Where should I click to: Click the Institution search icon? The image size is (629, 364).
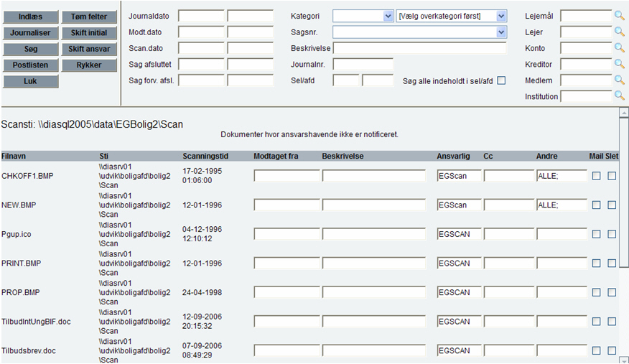(x=620, y=96)
